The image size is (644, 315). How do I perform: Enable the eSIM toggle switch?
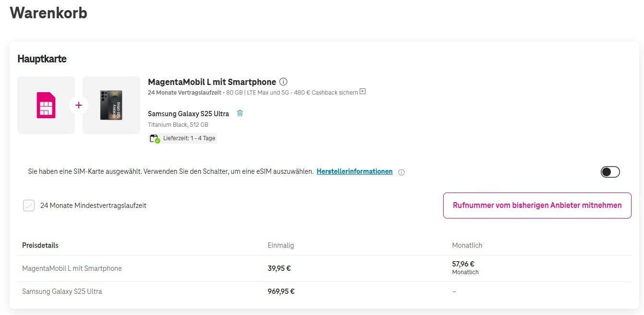click(610, 172)
